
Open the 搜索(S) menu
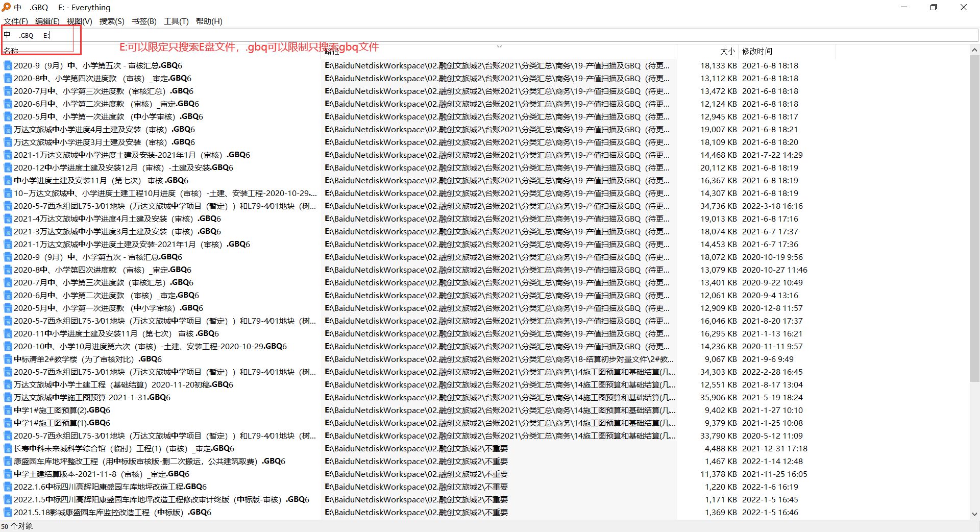(111, 21)
